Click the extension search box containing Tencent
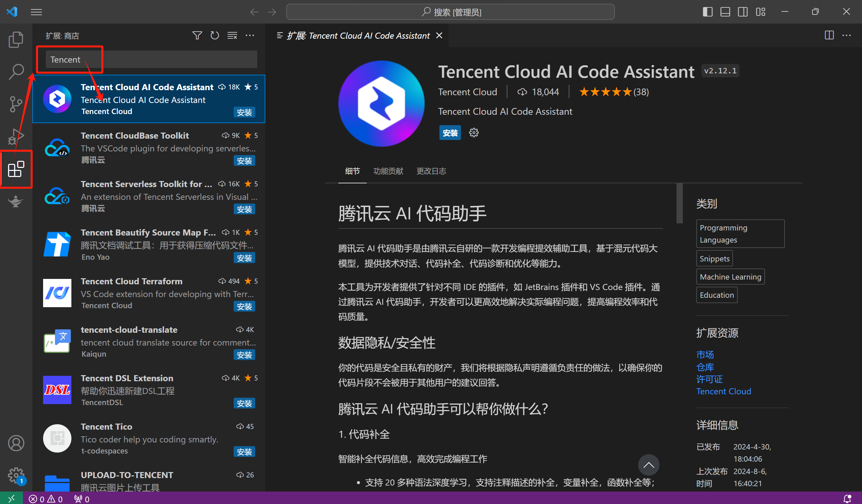 (x=151, y=60)
